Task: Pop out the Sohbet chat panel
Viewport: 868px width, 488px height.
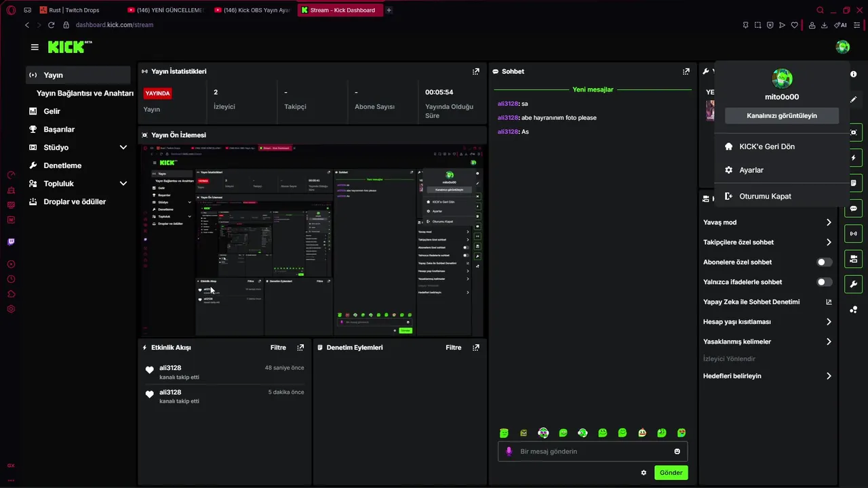Action: pyautogui.click(x=686, y=71)
